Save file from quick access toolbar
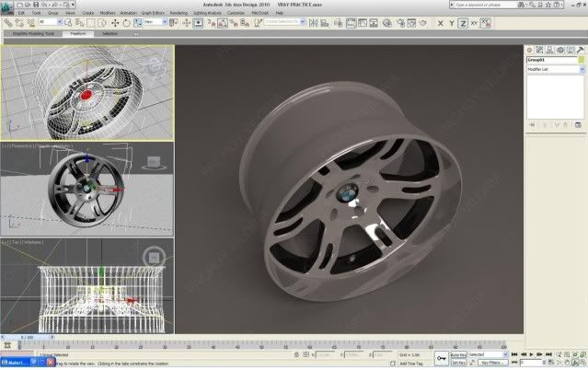Image resolution: width=588 pixels, height=370 pixels. 36,5
